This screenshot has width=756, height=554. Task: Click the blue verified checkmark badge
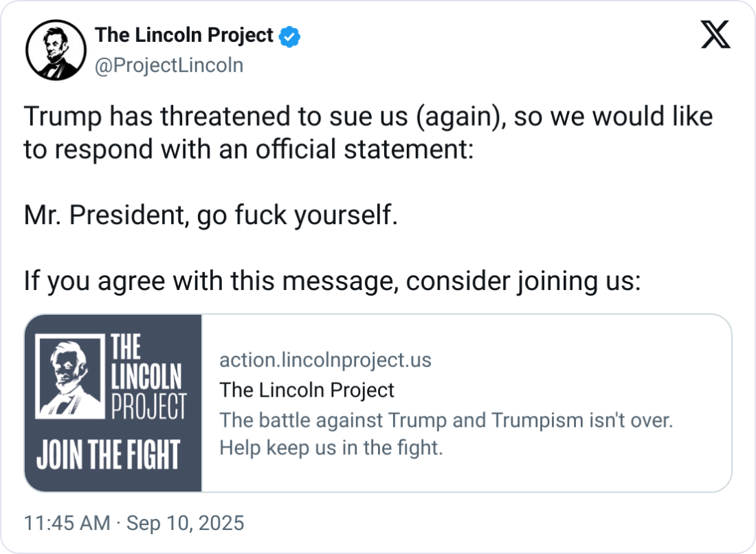point(289,36)
